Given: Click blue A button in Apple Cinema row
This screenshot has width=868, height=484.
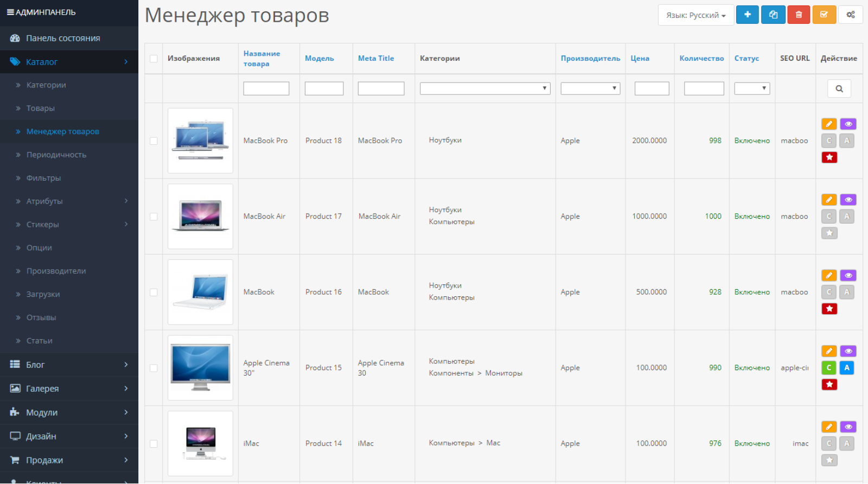Looking at the screenshot, I should (x=847, y=367).
